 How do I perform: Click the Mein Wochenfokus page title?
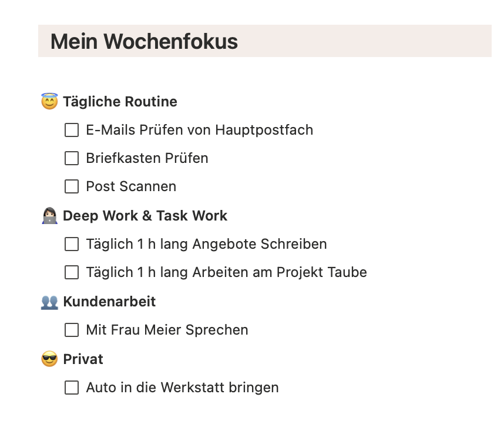144,41
